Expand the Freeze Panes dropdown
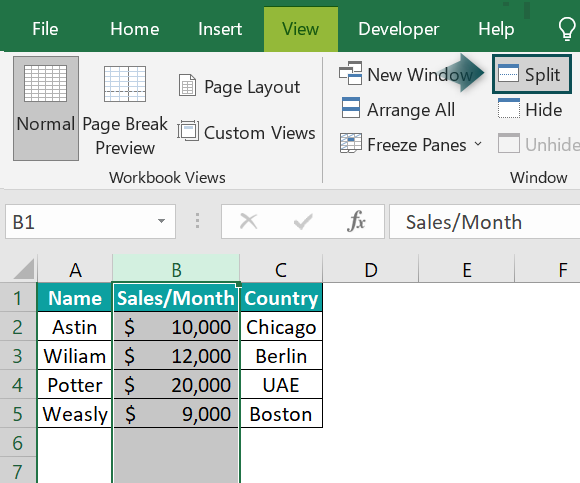This screenshot has width=580, height=483. pos(478,143)
